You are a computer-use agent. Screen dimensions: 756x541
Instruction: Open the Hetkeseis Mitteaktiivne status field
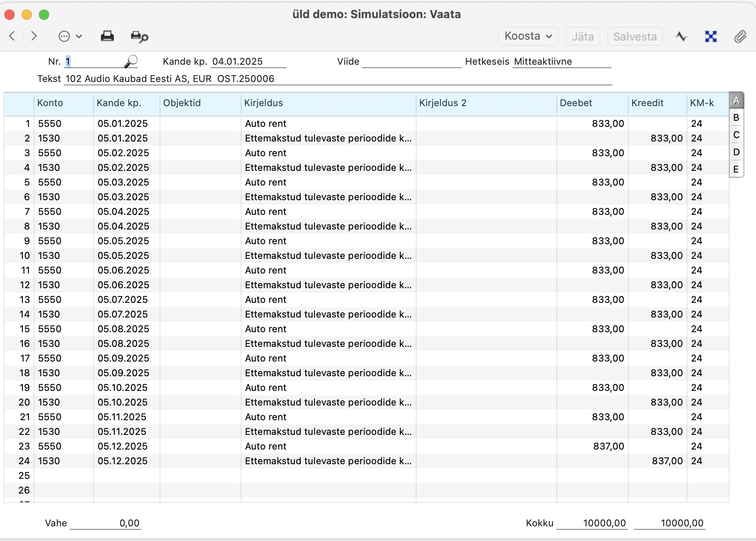tap(561, 62)
